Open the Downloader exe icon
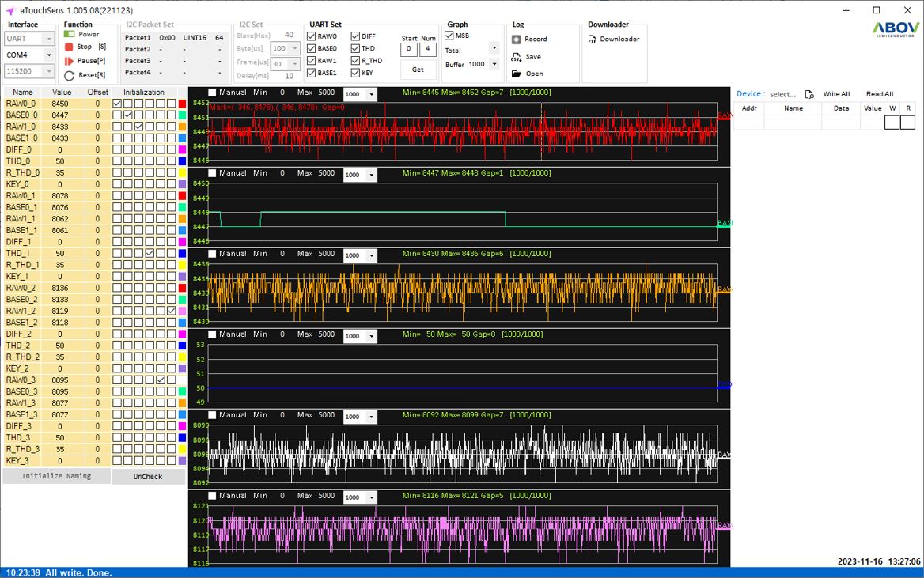The width and height of the screenshot is (924, 578). click(592, 40)
